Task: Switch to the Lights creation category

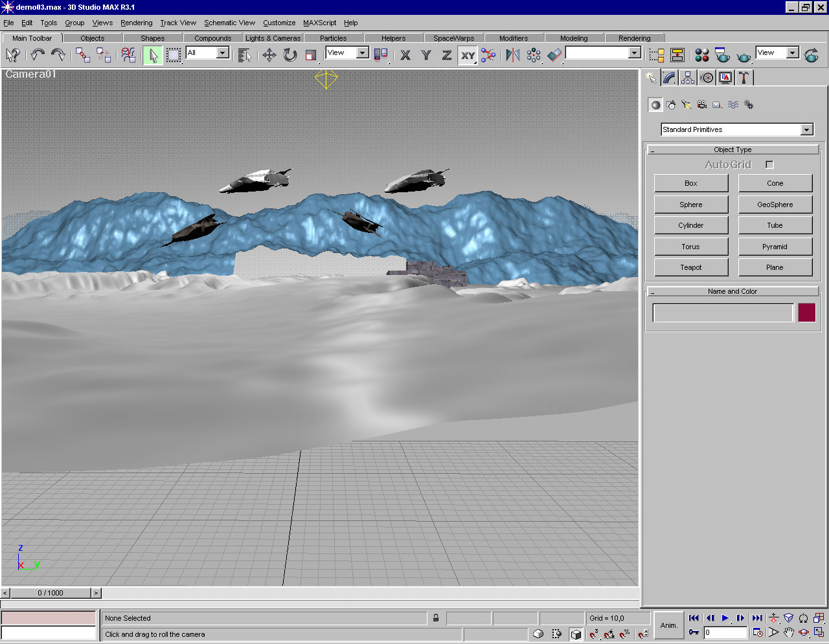Action: pos(687,105)
